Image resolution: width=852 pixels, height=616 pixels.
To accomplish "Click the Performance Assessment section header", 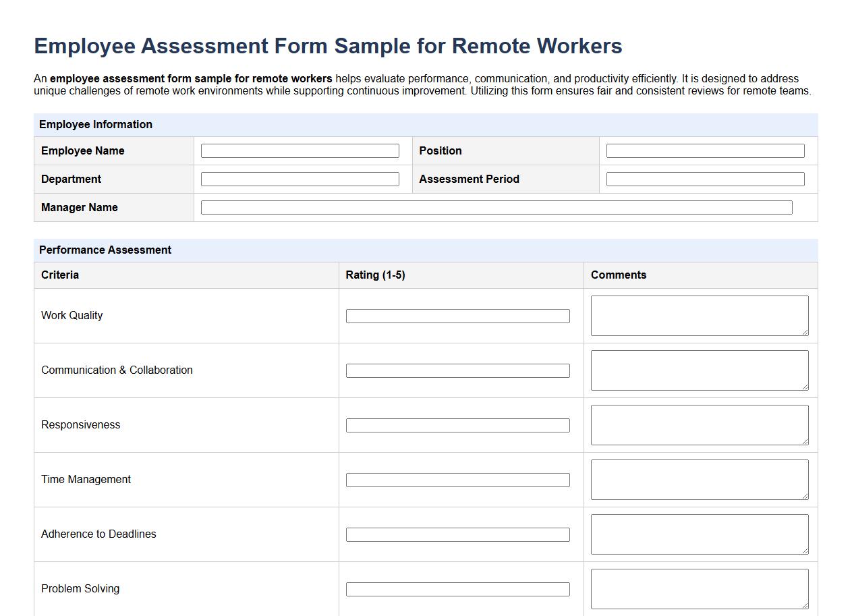I will [x=105, y=250].
